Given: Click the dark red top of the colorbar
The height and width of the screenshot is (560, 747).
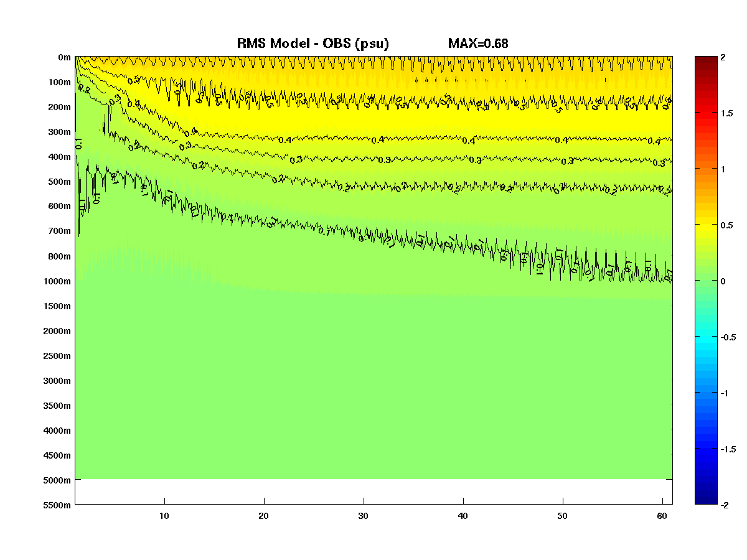Looking at the screenshot, I should pyautogui.click(x=705, y=60).
